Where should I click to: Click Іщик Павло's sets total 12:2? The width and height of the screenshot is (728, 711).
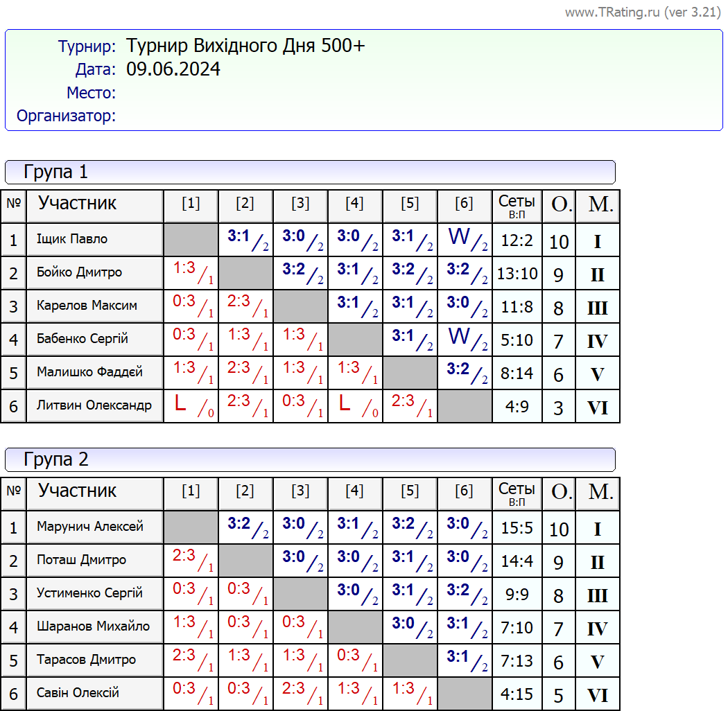tap(517, 240)
